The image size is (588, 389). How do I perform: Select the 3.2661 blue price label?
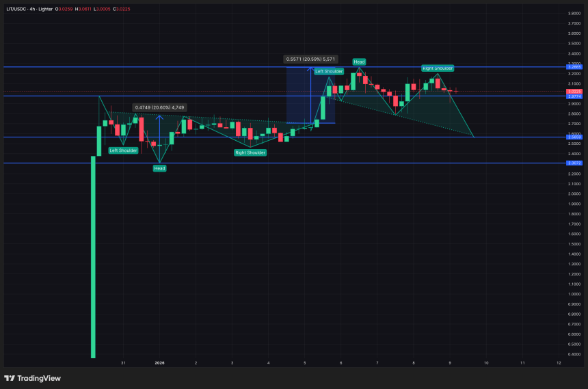click(574, 66)
